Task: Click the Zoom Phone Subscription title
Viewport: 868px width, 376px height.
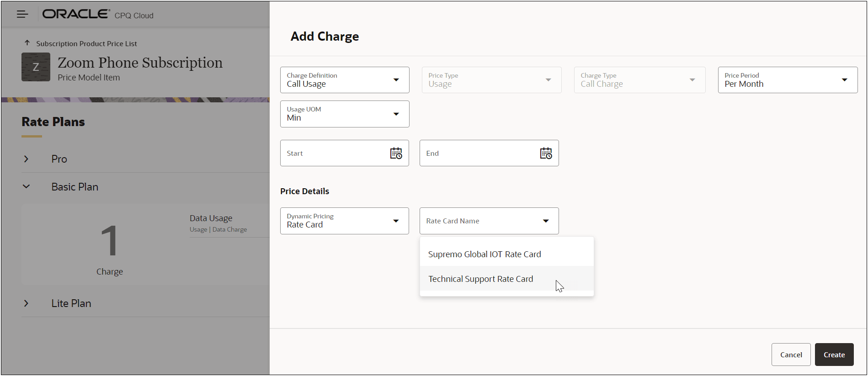Action: [140, 63]
